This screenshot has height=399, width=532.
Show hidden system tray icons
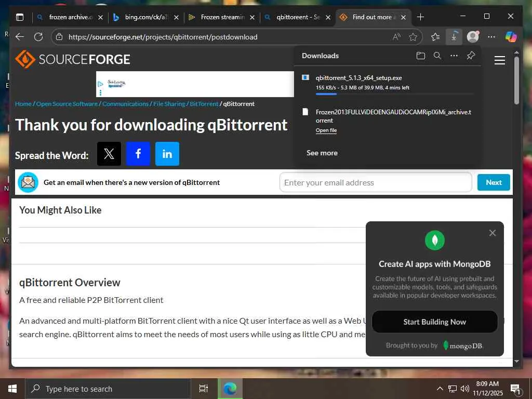440,389
